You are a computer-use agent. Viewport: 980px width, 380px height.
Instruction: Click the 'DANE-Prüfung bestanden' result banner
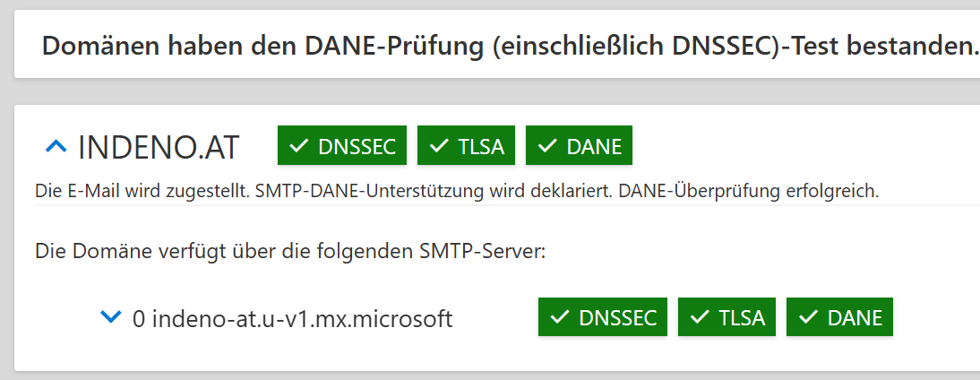point(497,45)
